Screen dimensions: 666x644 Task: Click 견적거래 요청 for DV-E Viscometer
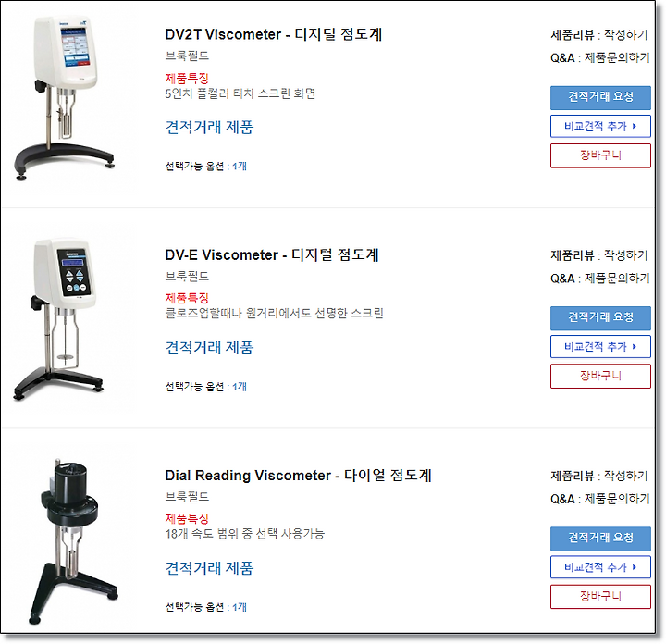(x=600, y=318)
